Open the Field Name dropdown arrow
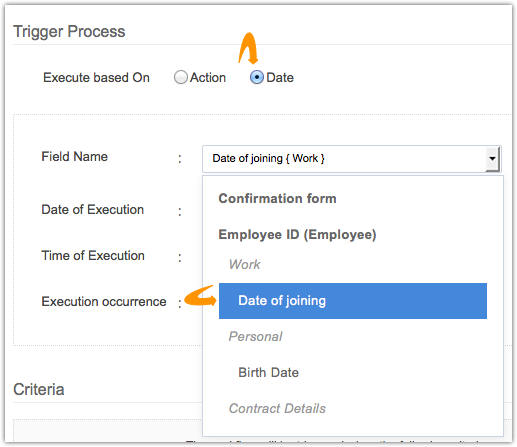Screen dimensions: 517x447 (492, 159)
